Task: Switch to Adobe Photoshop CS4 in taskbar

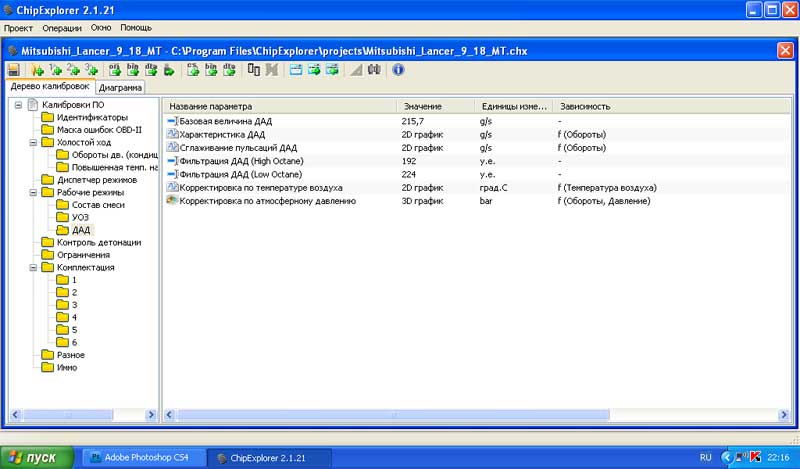Action: click(x=140, y=457)
